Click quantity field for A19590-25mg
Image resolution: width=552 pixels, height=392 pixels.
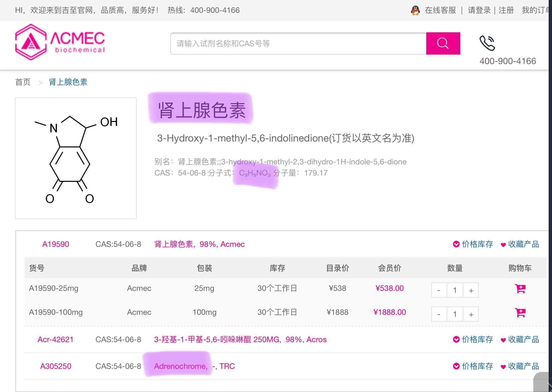coord(455,290)
